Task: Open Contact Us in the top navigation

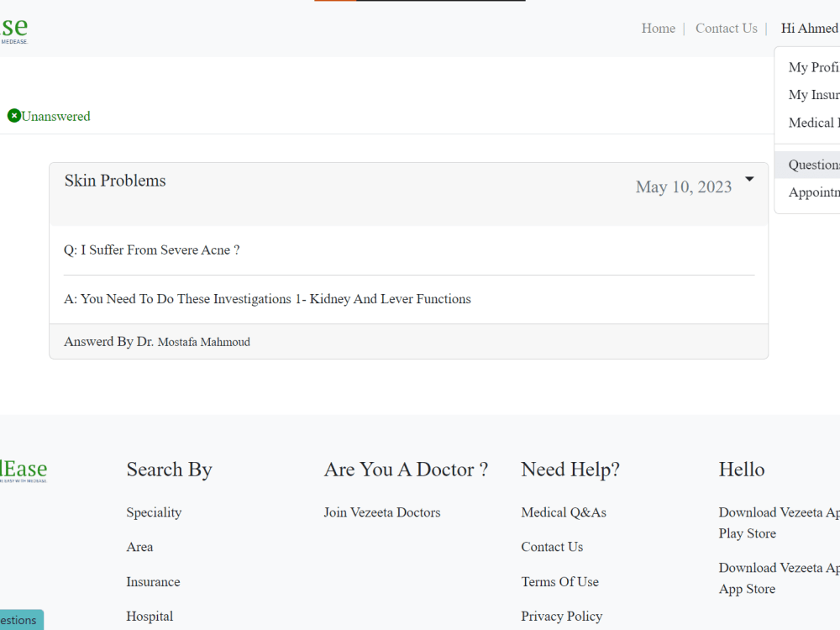Action: pos(727,29)
